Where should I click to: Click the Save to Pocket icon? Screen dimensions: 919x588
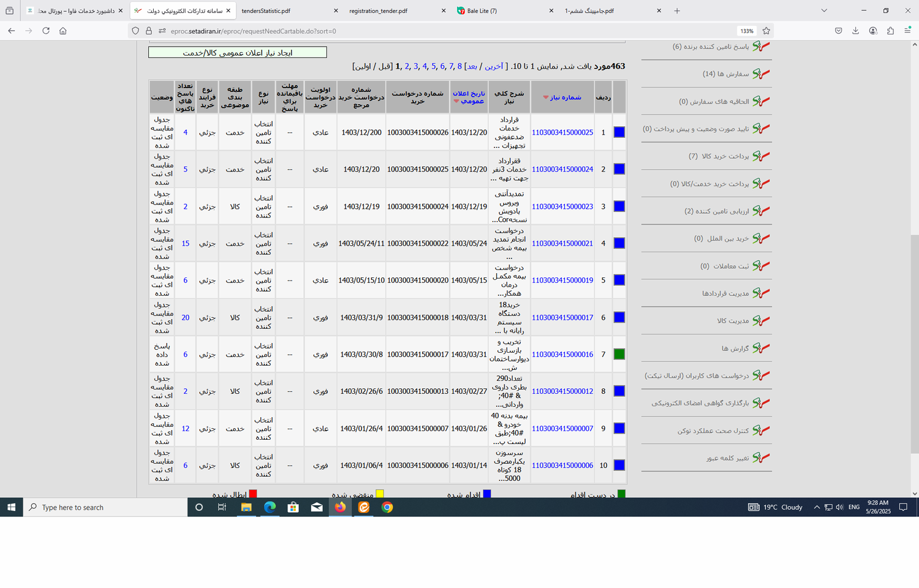tap(839, 31)
